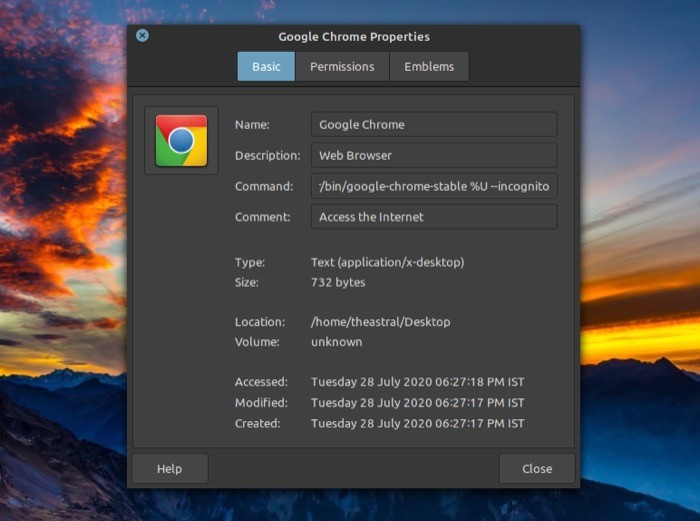Click the 'Type:' label
Image resolution: width=700 pixels, height=521 pixels.
pyautogui.click(x=250, y=263)
